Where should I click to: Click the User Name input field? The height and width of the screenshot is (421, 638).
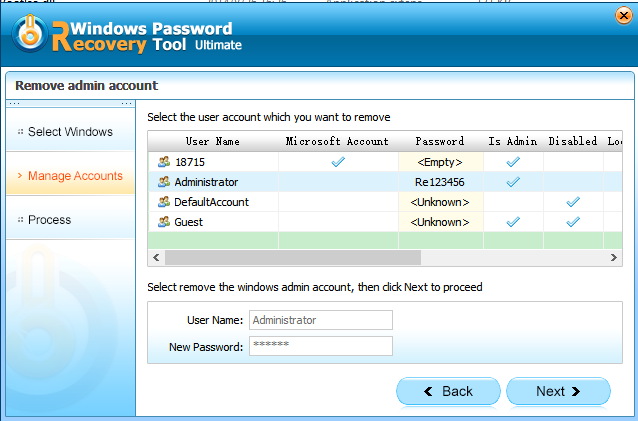[321, 320]
